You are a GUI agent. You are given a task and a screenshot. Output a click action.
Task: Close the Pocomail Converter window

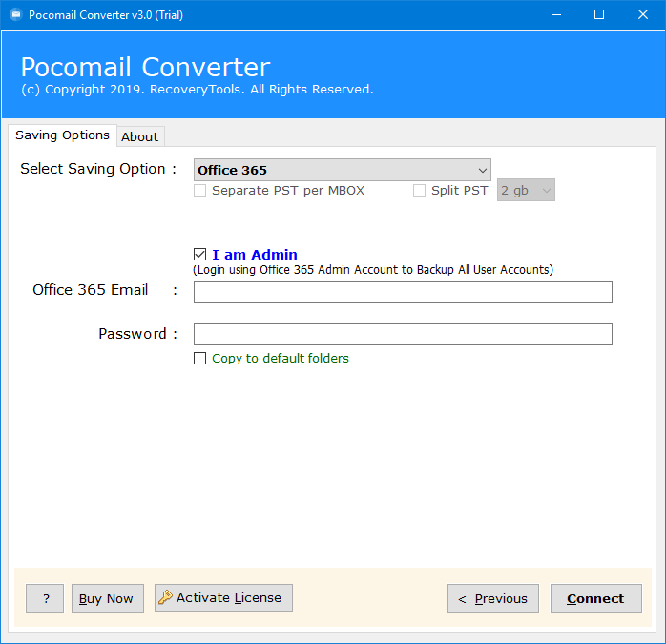click(x=643, y=15)
